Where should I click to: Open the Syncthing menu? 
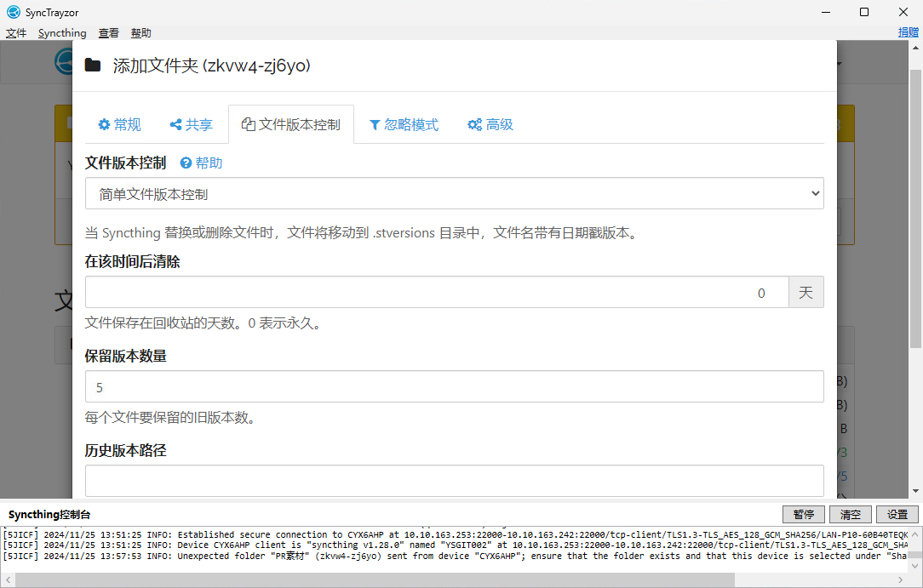point(62,33)
